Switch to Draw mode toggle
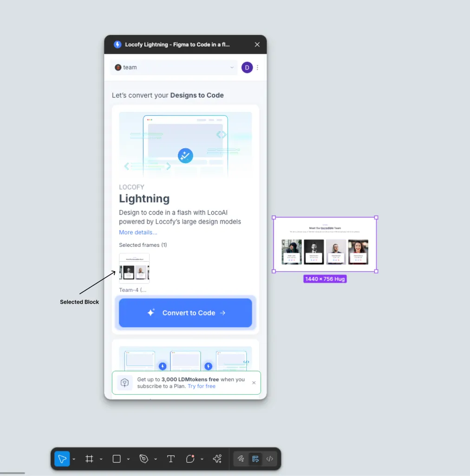Image resolution: width=470 pixels, height=476 pixels. tap(241, 459)
